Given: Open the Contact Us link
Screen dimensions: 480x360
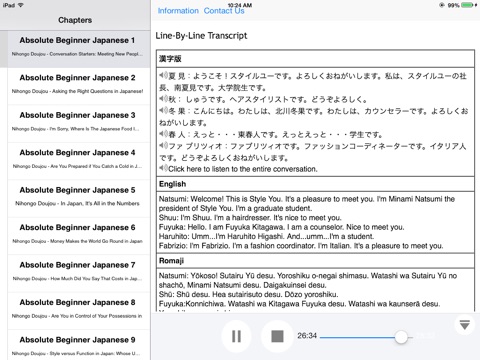Looking at the screenshot, I should click(x=224, y=11).
